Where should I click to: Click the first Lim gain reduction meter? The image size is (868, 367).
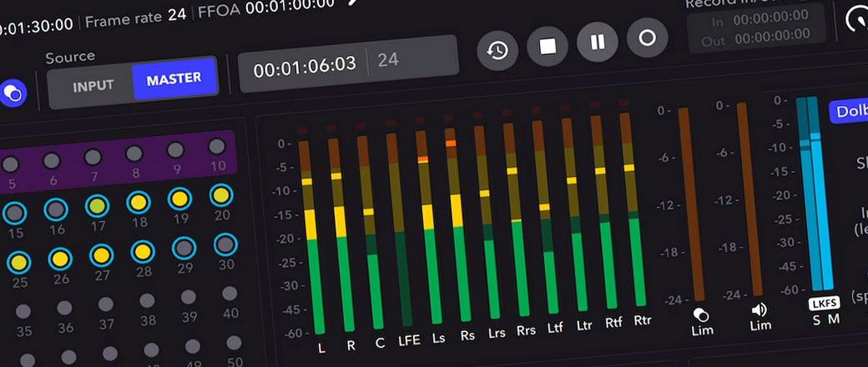[x=691, y=204]
